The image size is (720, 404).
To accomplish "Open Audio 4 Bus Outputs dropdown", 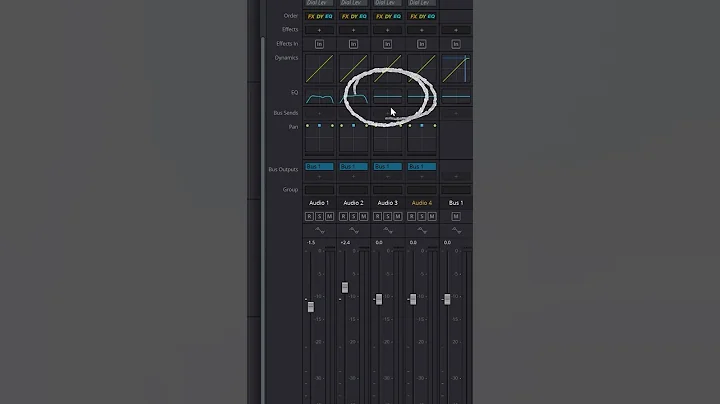I will point(422,166).
